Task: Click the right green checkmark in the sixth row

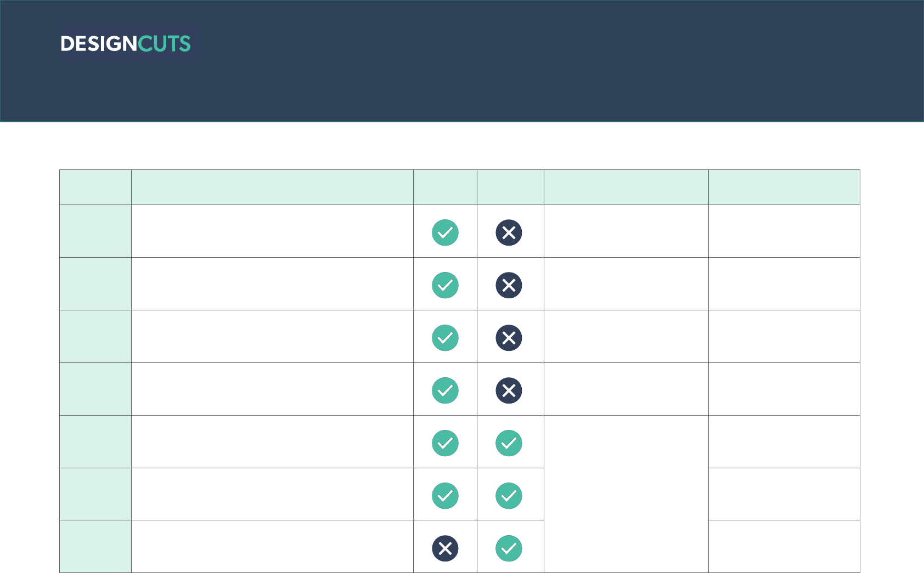Action: click(x=509, y=496)
